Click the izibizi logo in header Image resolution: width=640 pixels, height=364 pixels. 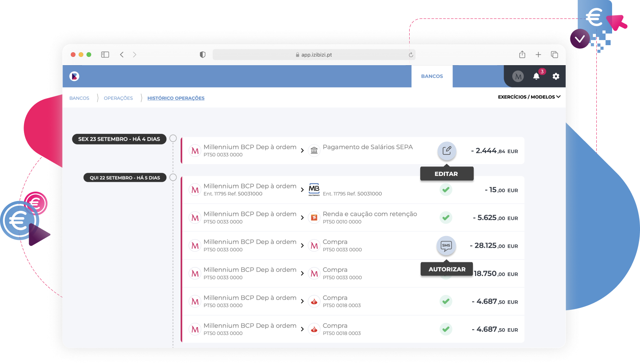pyautogui.click(x=74, y=76)
